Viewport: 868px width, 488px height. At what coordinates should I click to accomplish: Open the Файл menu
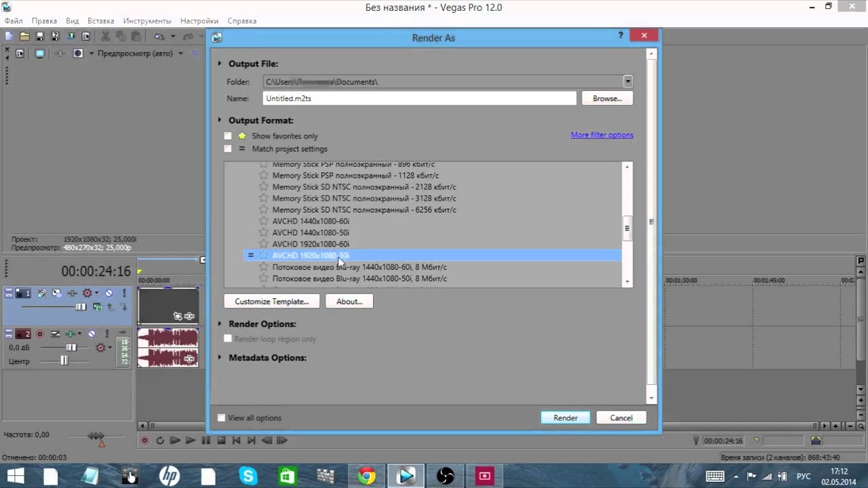pos(14,21)
